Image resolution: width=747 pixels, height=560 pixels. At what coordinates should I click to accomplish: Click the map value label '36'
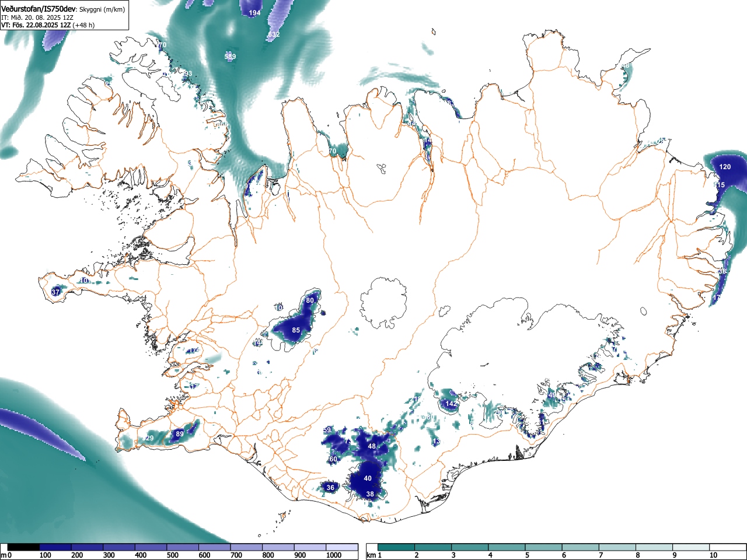click(330, 488)
